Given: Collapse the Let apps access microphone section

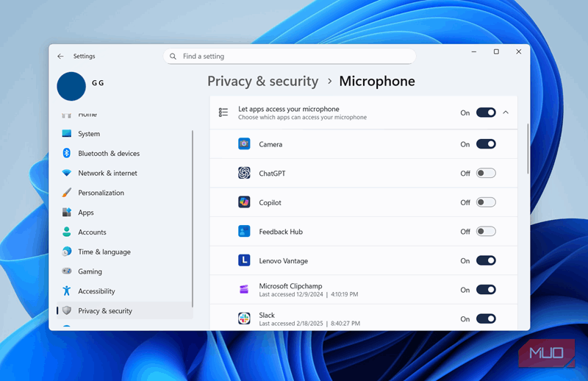Looking at the screenshot, I should tap(506, 113).
